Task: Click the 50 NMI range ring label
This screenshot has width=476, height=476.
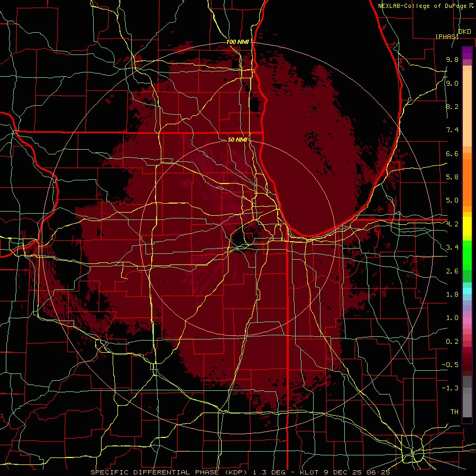Action: click(237, 140)
